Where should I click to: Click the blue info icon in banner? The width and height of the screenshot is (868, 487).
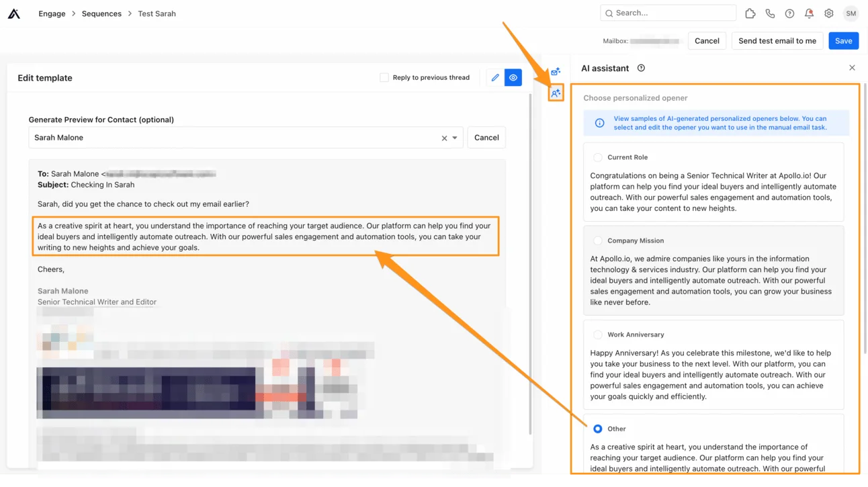pyautogui.click(x=599, y=123)
